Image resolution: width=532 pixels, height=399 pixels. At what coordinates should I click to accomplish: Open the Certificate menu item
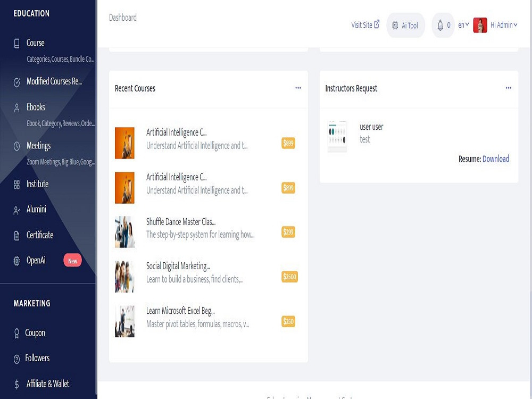coord(40,235)
